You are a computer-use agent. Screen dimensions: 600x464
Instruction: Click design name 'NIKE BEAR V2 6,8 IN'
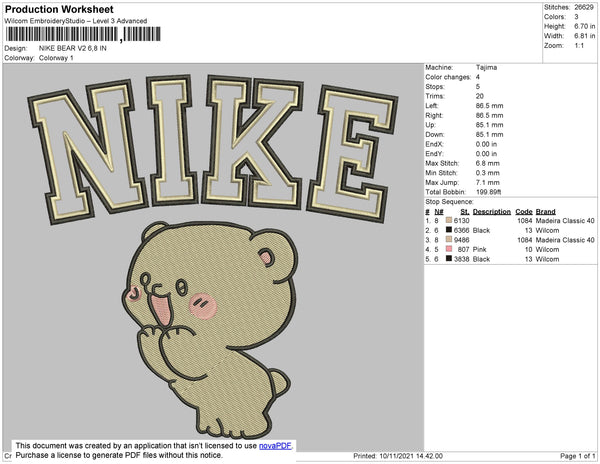tap(73, 49)
